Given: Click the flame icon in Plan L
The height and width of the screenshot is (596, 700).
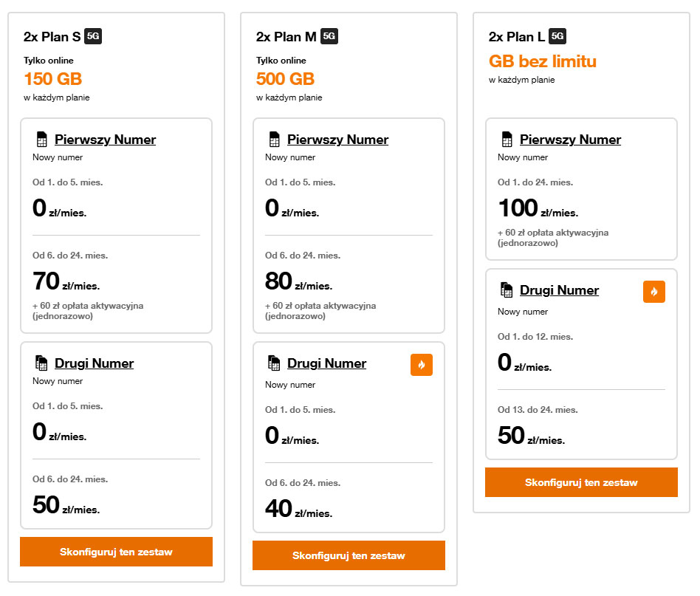Looking at the screenshot, I should tap(654, 292).
